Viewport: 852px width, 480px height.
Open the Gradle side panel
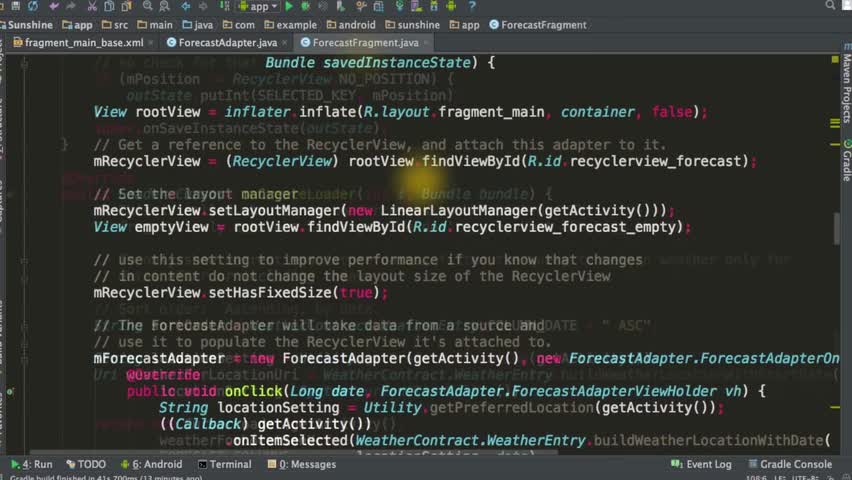click(847, 160)
